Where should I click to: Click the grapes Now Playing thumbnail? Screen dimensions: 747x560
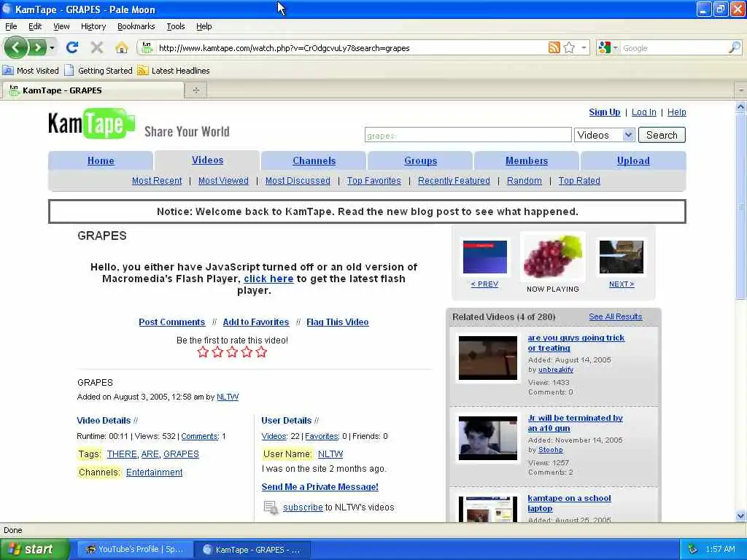[x=553, y=256]
